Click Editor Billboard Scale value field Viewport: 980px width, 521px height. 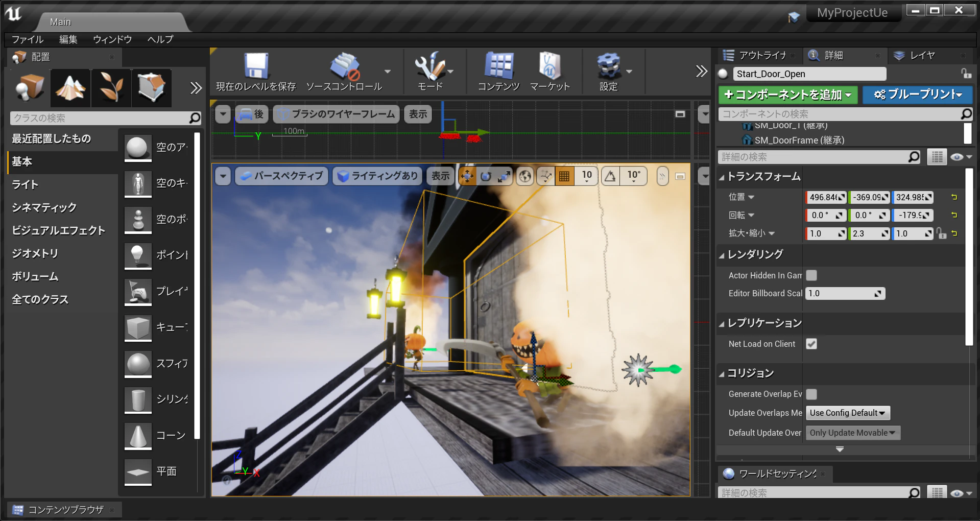845,293
